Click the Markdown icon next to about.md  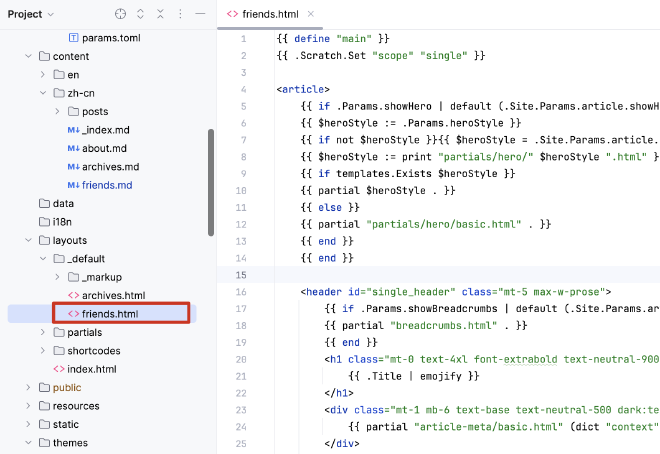click(x=73, y=148)
